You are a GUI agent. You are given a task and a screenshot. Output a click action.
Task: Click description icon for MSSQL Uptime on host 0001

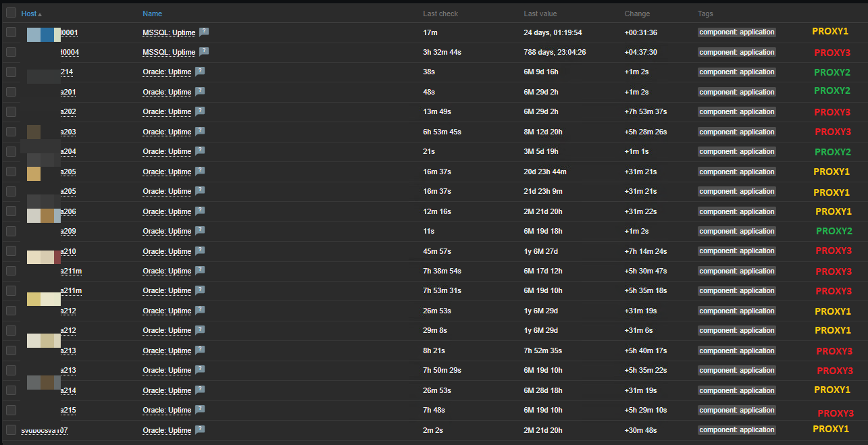pyautogui.click(x=204, y=32)
